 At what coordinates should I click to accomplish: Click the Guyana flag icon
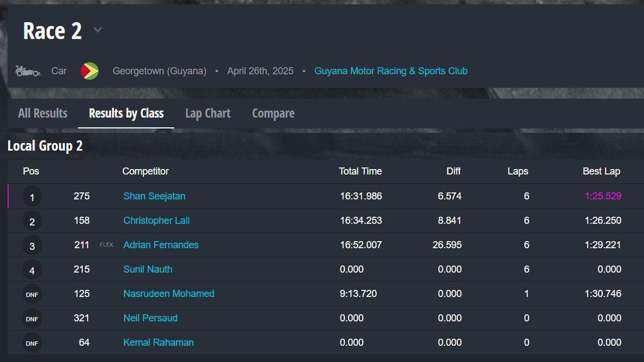89,71
